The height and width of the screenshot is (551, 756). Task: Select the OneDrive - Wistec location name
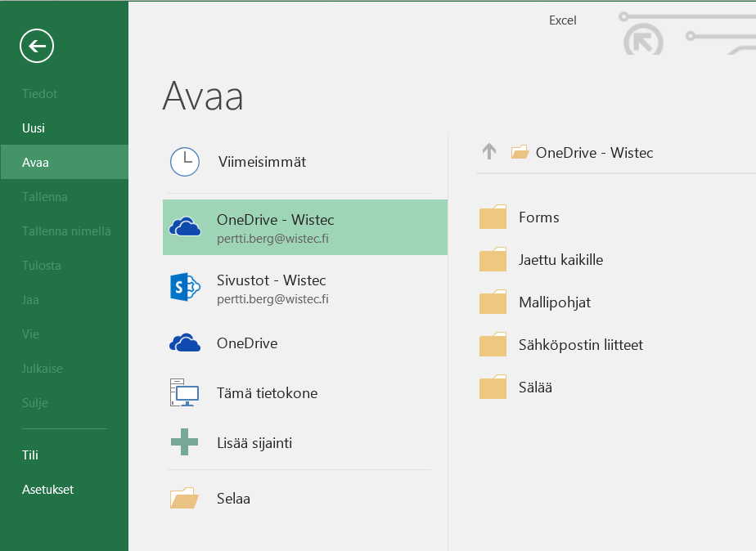(x=275, y=220)
